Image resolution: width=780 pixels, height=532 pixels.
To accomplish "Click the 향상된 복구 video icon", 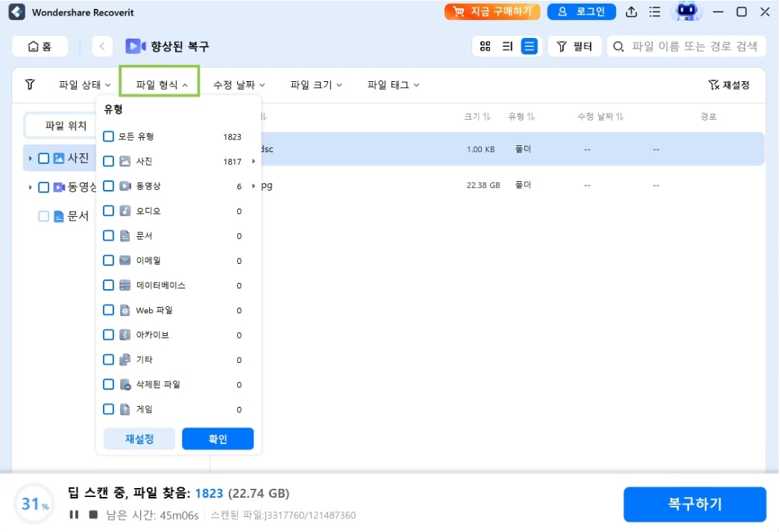I will 135,46.
